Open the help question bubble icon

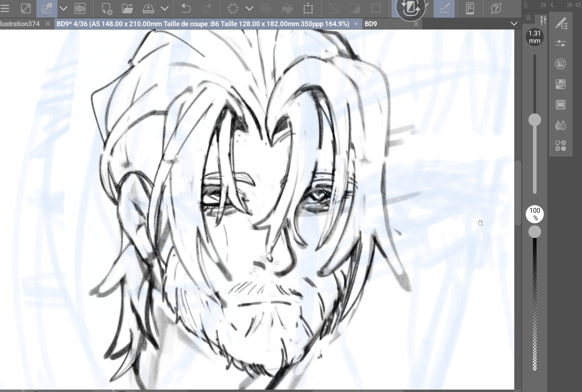[x=496, y=8]
